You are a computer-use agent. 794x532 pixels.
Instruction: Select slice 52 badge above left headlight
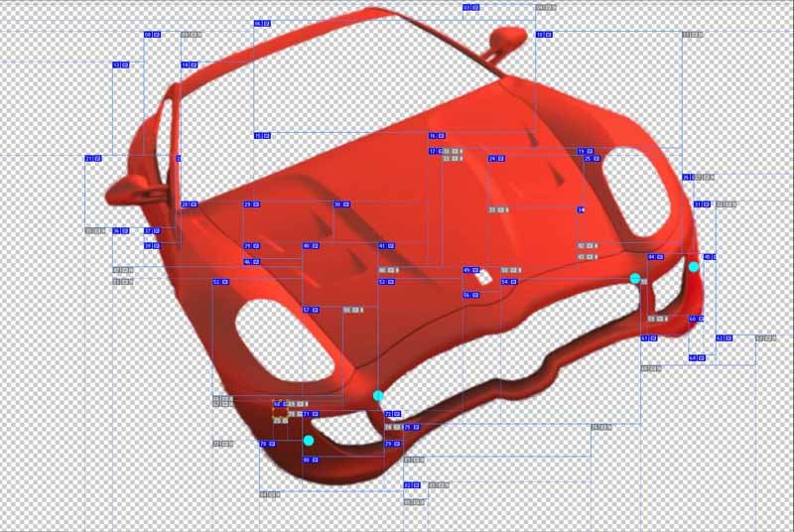click(x=216, y=282)
